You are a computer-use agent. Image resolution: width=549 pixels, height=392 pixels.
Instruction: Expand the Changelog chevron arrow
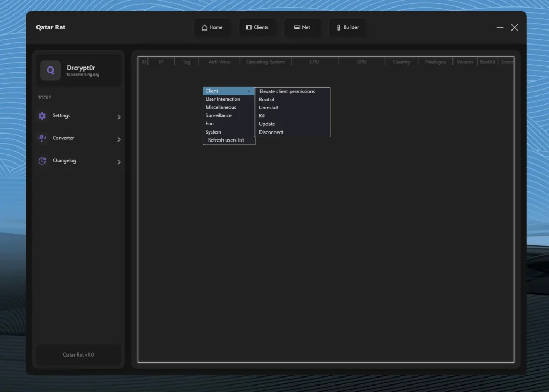point(118,162)
